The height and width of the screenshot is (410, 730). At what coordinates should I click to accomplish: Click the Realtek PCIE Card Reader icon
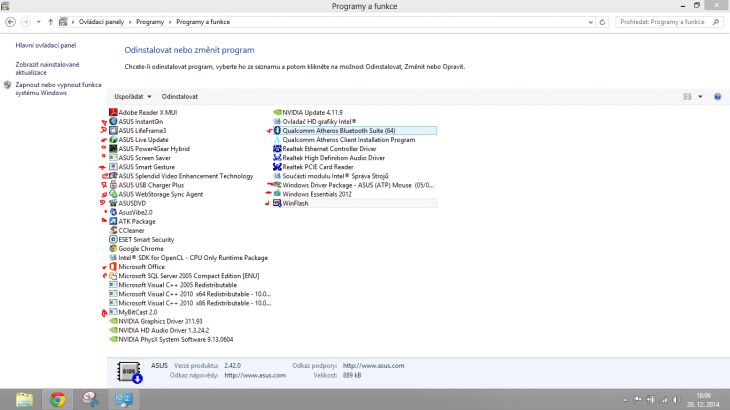click(x=277, y=167)
